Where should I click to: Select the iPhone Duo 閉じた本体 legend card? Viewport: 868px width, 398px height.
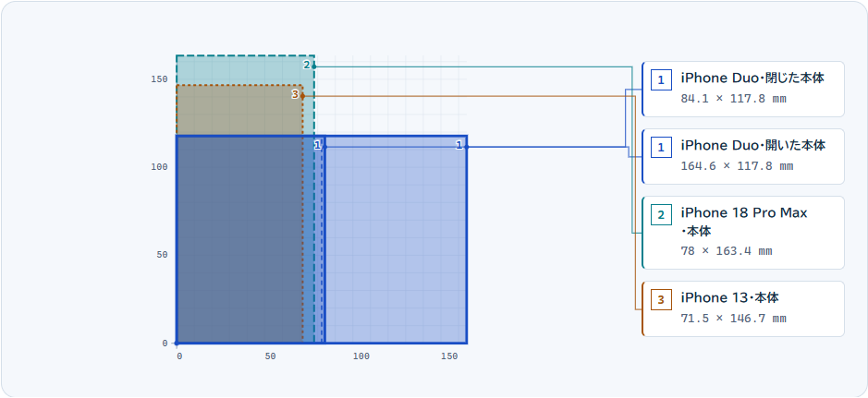743,89
